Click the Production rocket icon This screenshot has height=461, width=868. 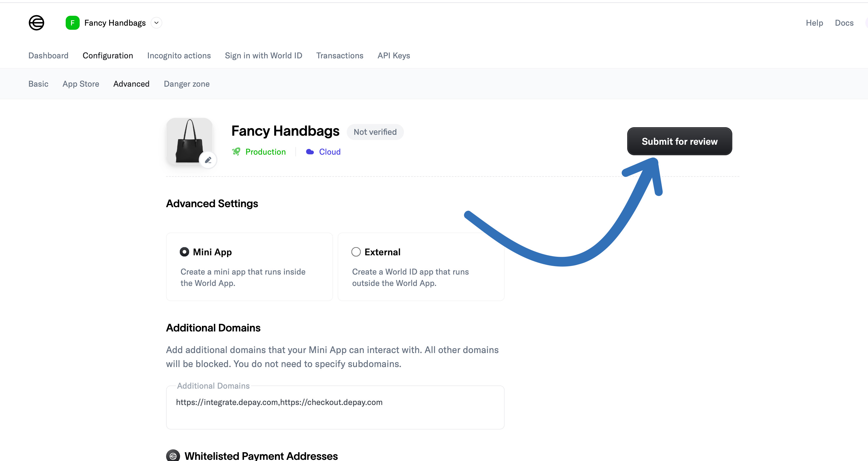coord(236,152)
